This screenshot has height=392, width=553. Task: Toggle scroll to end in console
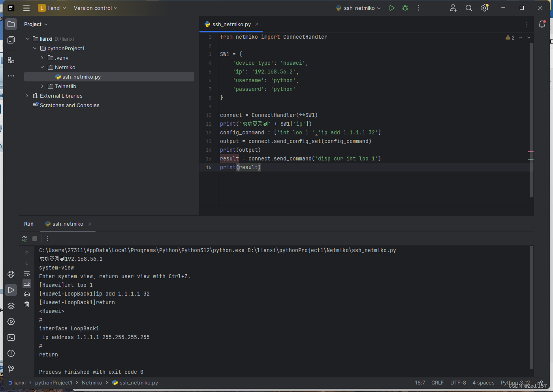(x=26, y=283)
